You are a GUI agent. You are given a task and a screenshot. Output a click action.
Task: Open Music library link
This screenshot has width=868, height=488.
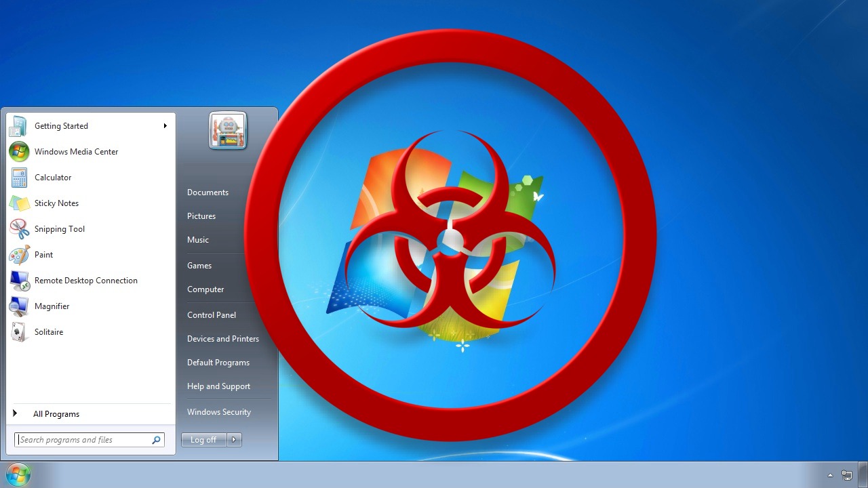[198, 240]
